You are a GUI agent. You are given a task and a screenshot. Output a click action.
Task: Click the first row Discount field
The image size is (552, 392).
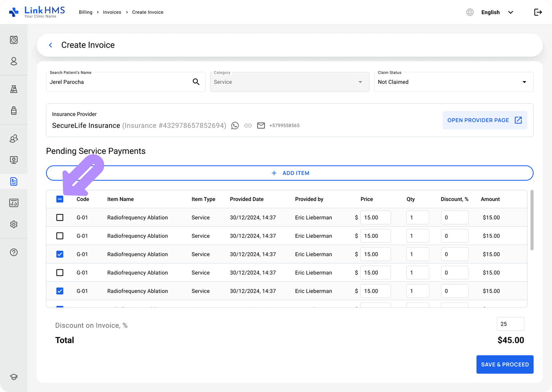click(455, 217)
